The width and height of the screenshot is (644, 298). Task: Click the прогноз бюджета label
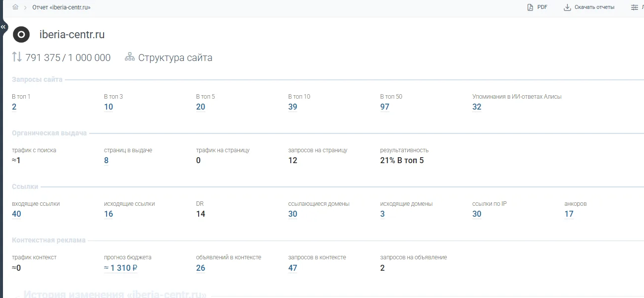128,257
